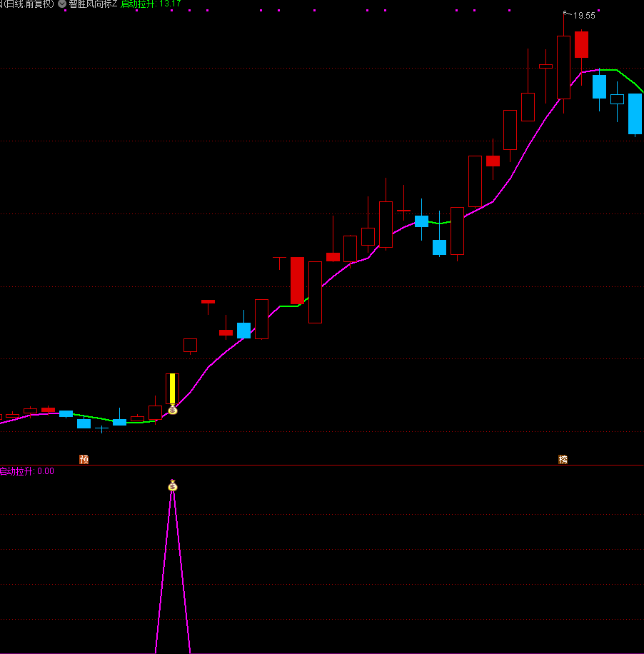Click the green 启动拉升: 13.17 indicator value
The height and width of the screenshot is (654, 644).
[x=151, y=4]
